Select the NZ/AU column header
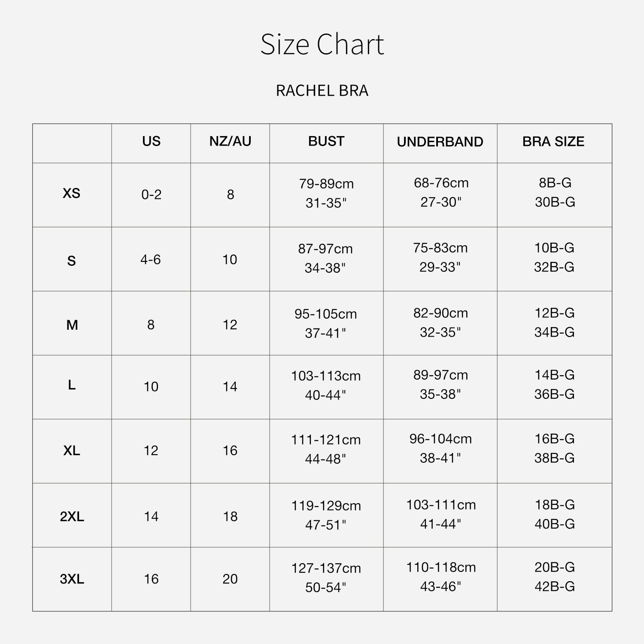The width and height of the screenshot is (644, 644). (x=230, y=141)
